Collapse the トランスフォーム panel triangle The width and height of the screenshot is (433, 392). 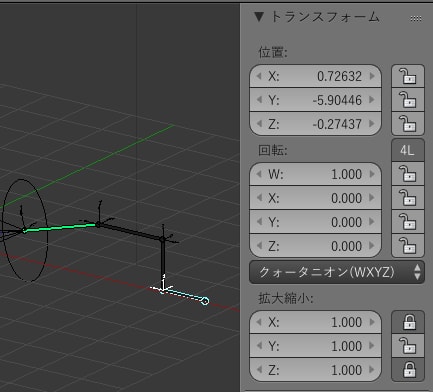click(259, 17)
